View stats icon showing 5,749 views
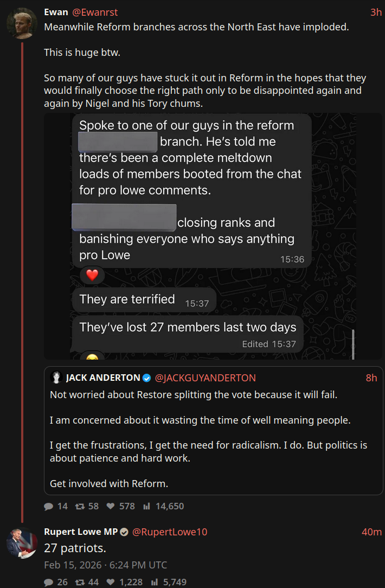Screen dimensions: 385x588 click(x=155, y=582)
